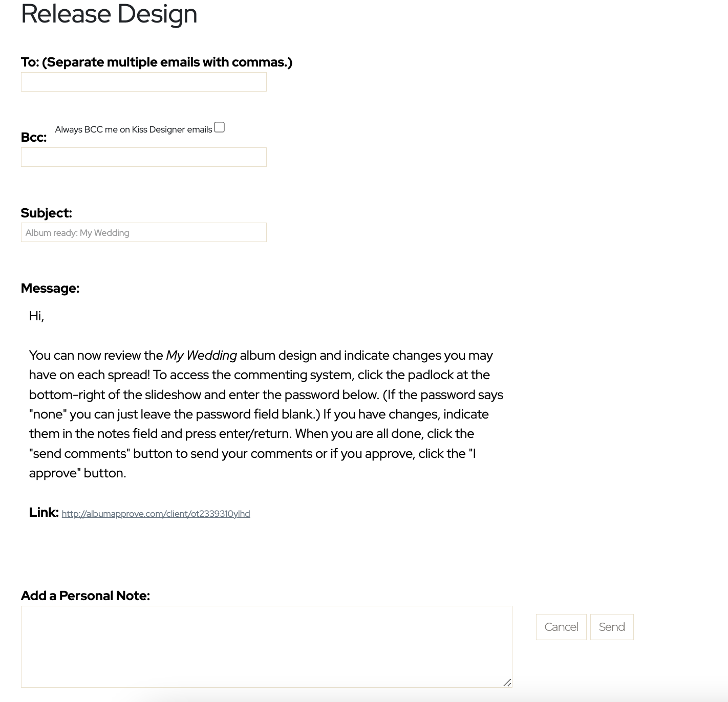Enable Always BCC me checkbox
This screenshot has height=702, width=728.
coord(219,127)
